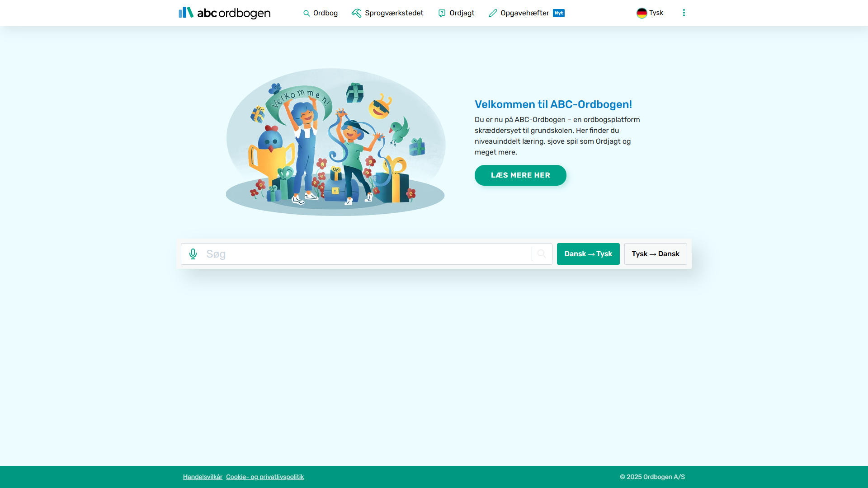This screenshot has height=488, width=868.
Task: Switch to Tysk → Dansk direction
Action: [655, 254]
